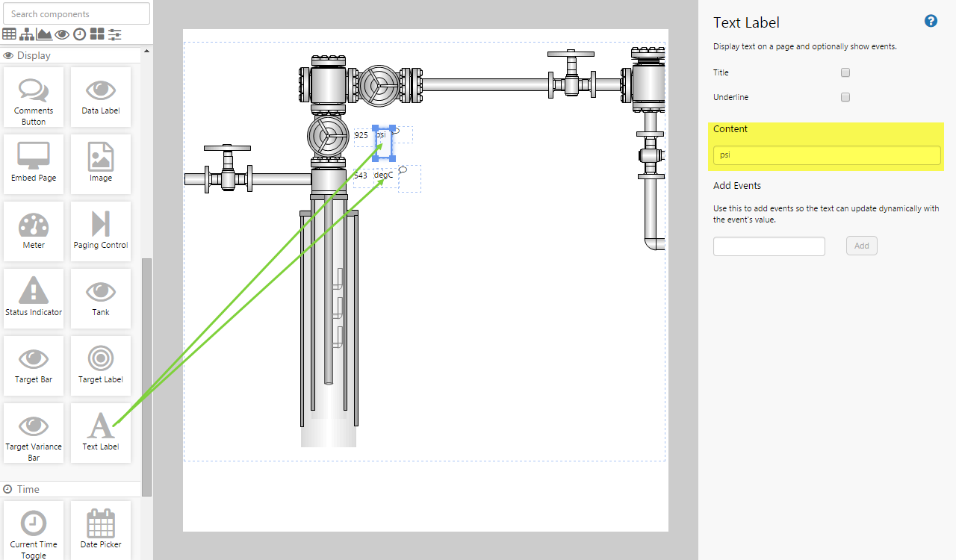Focus the Search components field
This screenshot has width=956, height=560.
(x=76, y=13)
